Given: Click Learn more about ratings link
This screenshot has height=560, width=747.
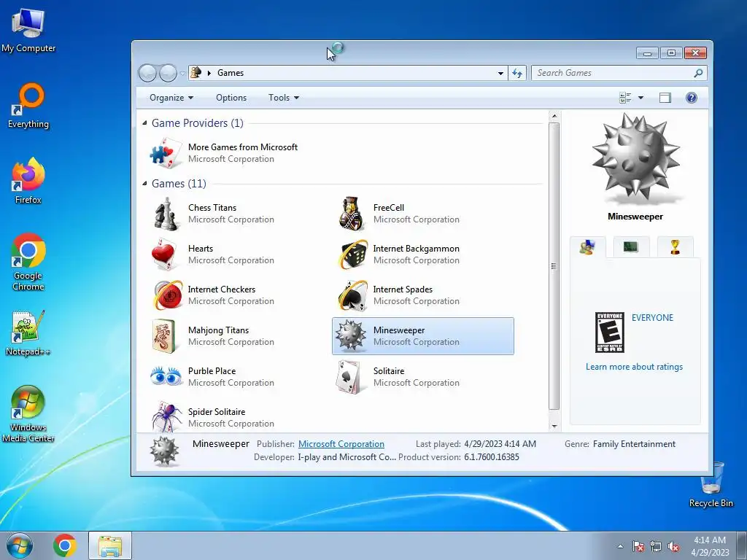Looking at the screenshot, I should [x=634, y=367].
